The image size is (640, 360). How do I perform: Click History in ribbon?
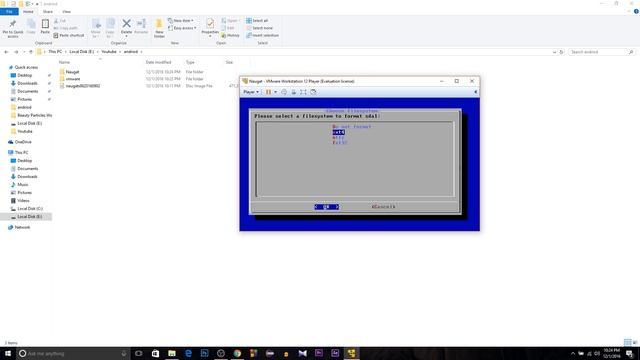click(231, 36)
